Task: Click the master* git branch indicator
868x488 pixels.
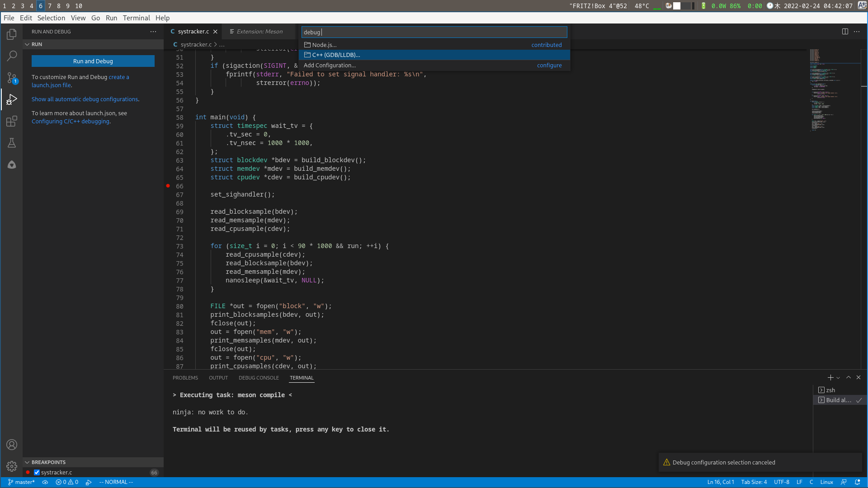Action: coord(21,482)
